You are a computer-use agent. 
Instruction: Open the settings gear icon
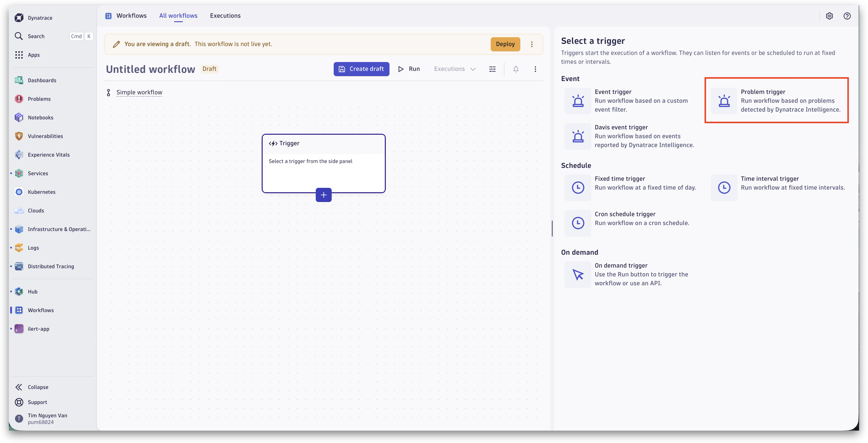(x=829, y=16)
